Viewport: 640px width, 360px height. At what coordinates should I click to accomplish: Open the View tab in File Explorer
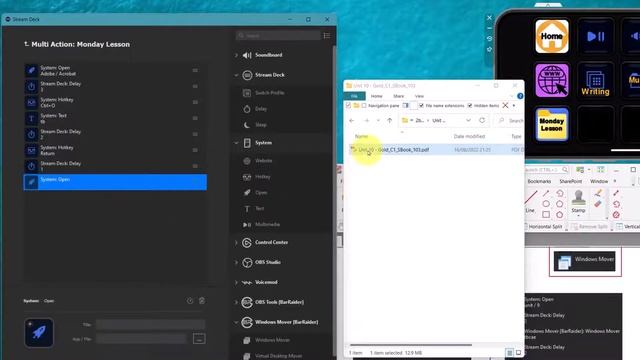point(419,96)
